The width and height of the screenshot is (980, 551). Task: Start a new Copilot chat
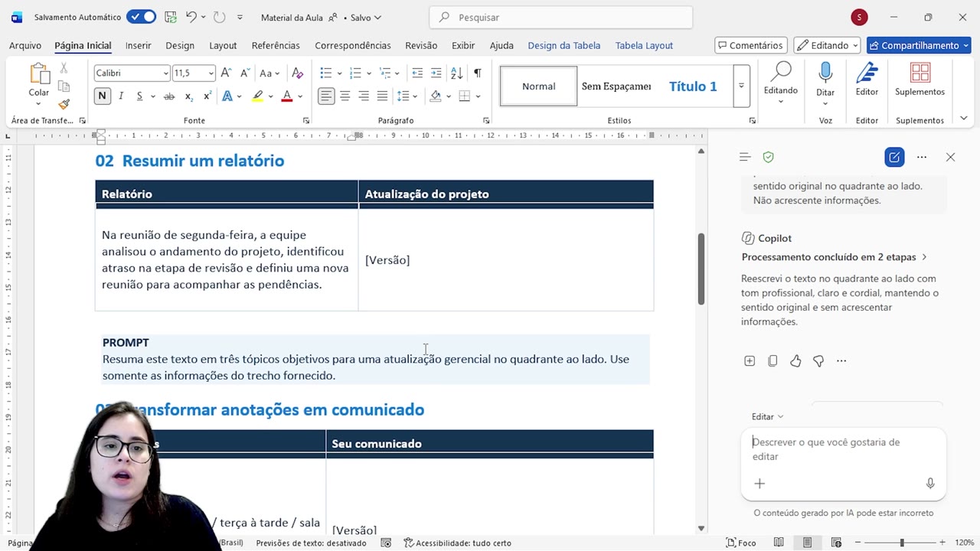(x=894, y=157)
